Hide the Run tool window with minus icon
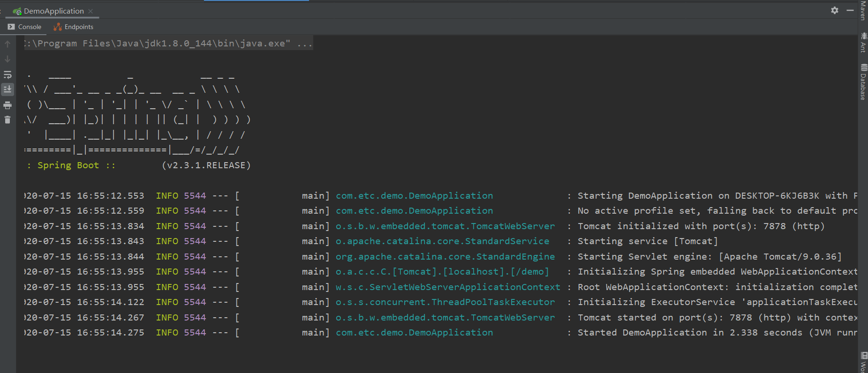Viewport: 868px width, 373px height. click(x=850, y=10)
